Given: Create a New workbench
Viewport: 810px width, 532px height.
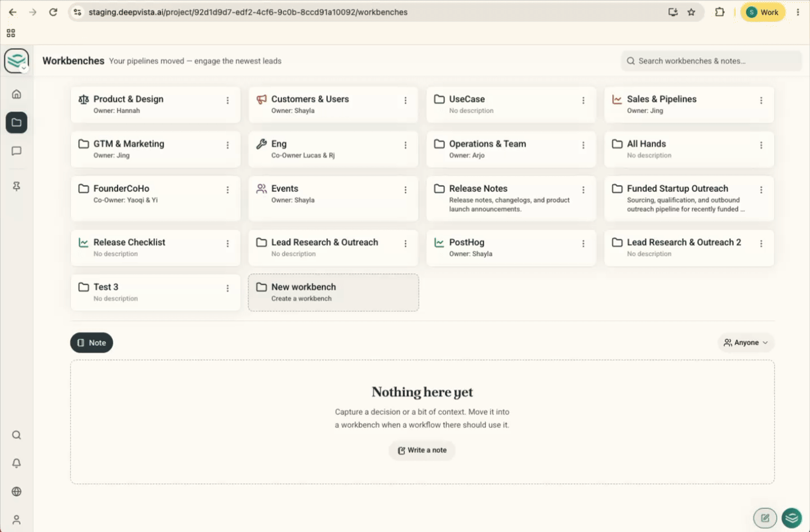Looking at the screenshot, I should (x=333, y=293).
